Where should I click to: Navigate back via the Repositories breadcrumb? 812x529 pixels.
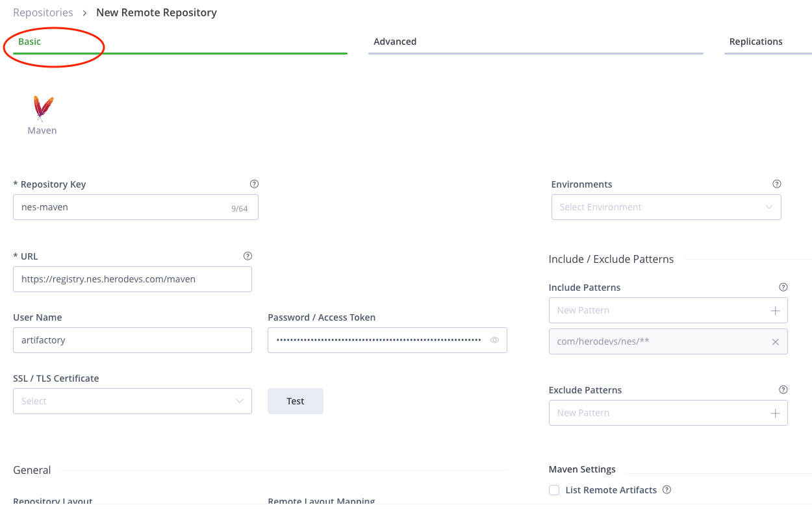(43, 12)
